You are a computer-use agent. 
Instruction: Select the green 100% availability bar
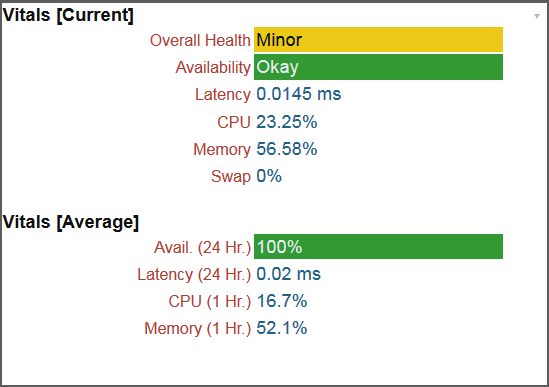[x=378, y=247]
